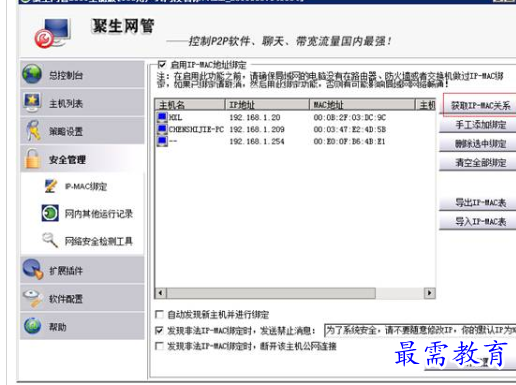Expand the 软件配置 section
The width and height of the screenshot is (516, 385).
click(82, 298)
